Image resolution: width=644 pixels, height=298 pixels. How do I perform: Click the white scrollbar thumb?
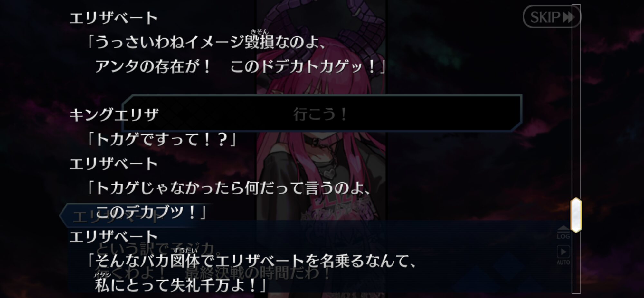click(x=576, y=215)
